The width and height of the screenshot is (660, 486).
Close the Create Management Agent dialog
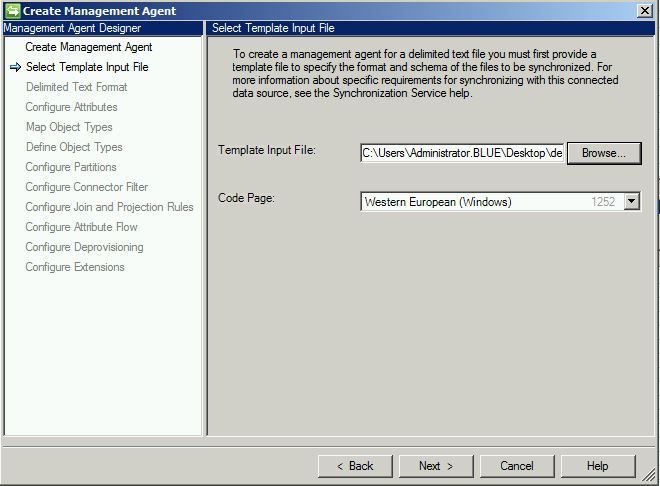(645, 11)
